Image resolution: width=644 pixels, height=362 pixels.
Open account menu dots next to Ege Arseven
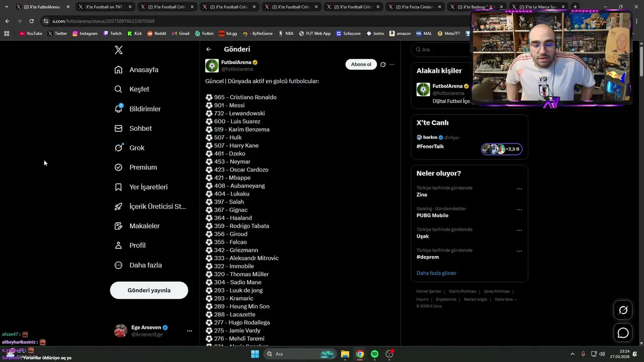point(190,331)
